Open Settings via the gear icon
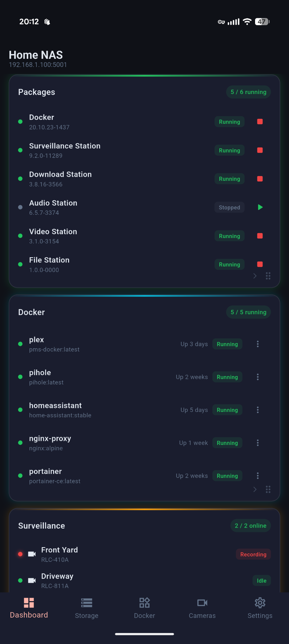 [260, 603]
